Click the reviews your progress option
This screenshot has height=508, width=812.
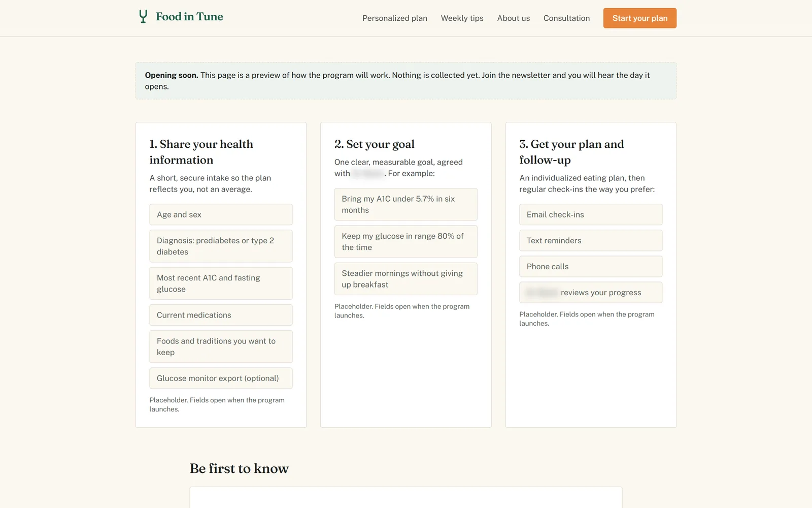[591, 293]
